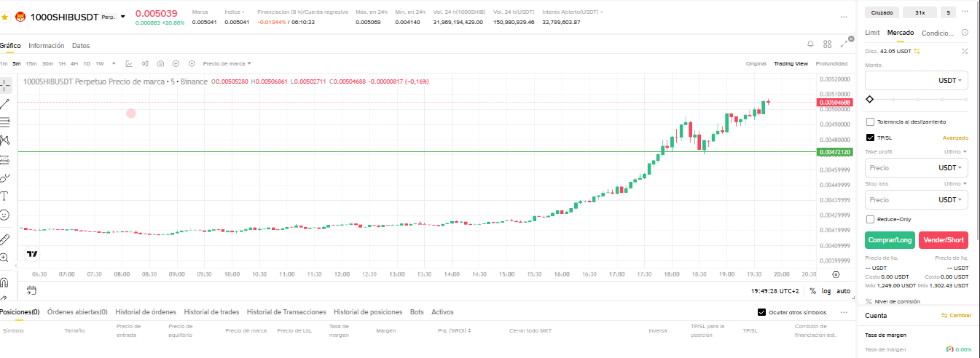
Task: Click the Comprar/Long button
Action: tap(890, 240)
